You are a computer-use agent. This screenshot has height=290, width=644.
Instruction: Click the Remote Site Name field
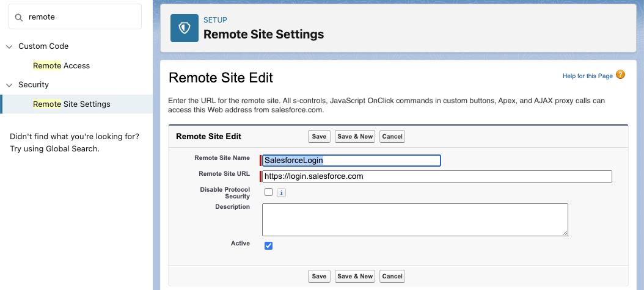point(351,161)
